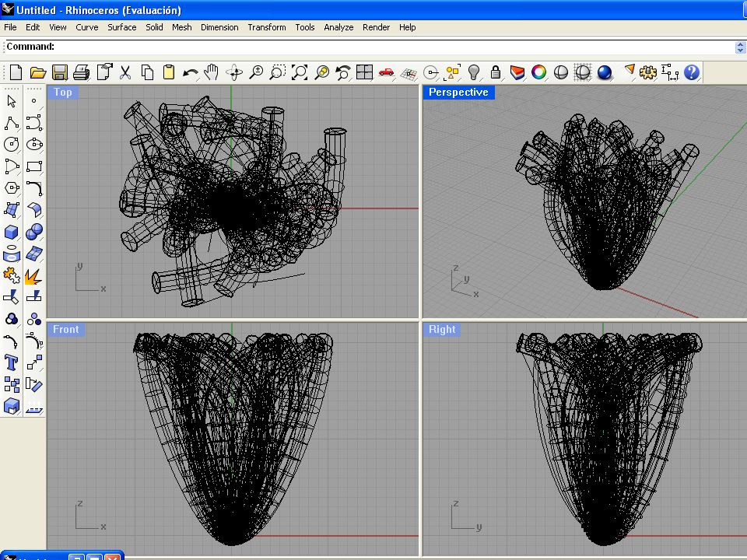Image resolution: width=747 pixels, height=560 pixels.
Task: Select the Pan hand tool
Action: pos(211,72)
